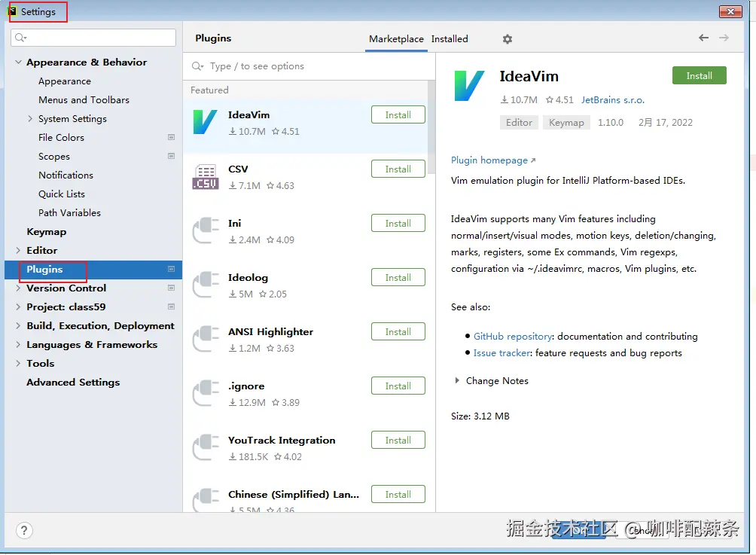Open the Keymap settings page
Viewport: 756px width, 555px height.
coord(46,231)
